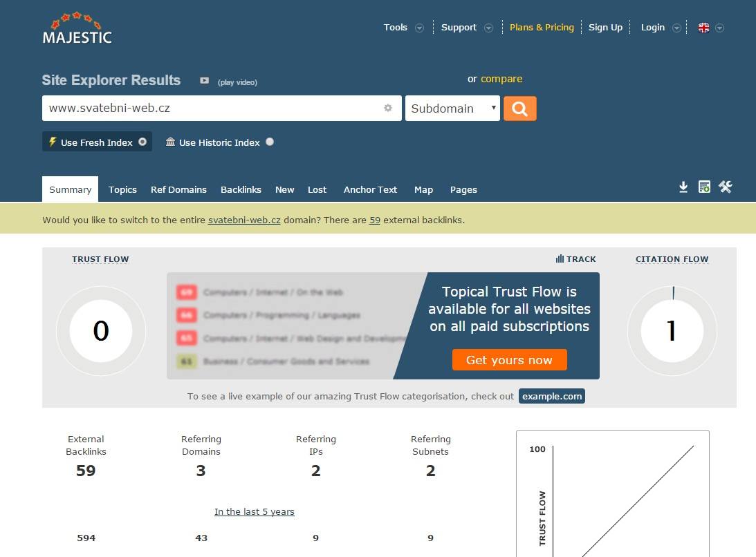Click the (play video) link

(237, 82)
